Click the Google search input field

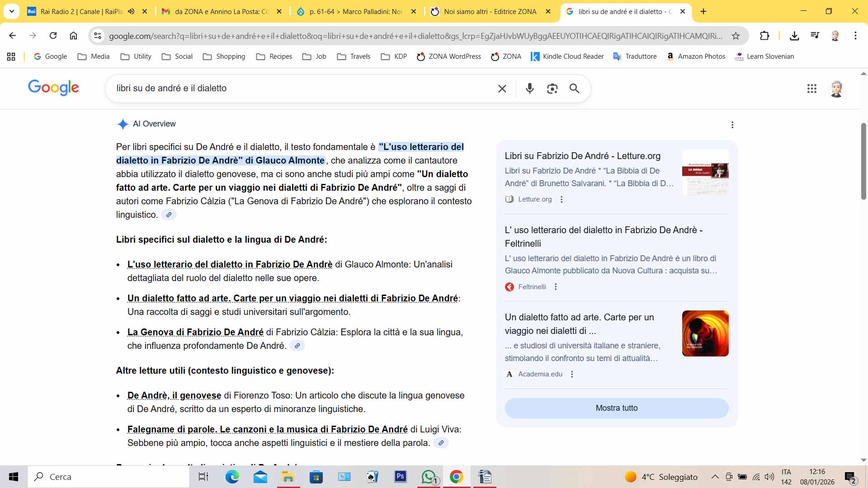(x=298, y=89)
